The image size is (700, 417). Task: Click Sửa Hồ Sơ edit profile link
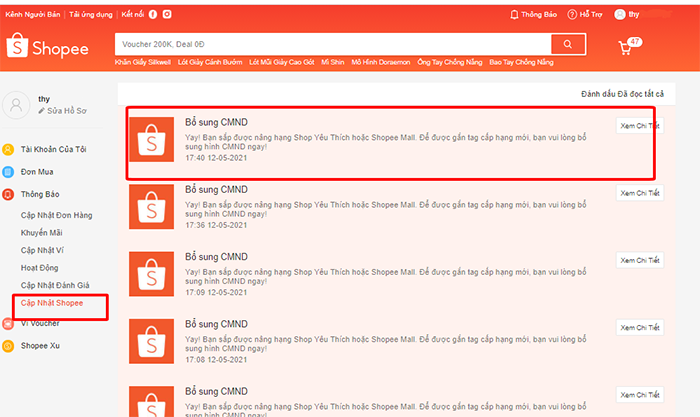click(67, 111)
